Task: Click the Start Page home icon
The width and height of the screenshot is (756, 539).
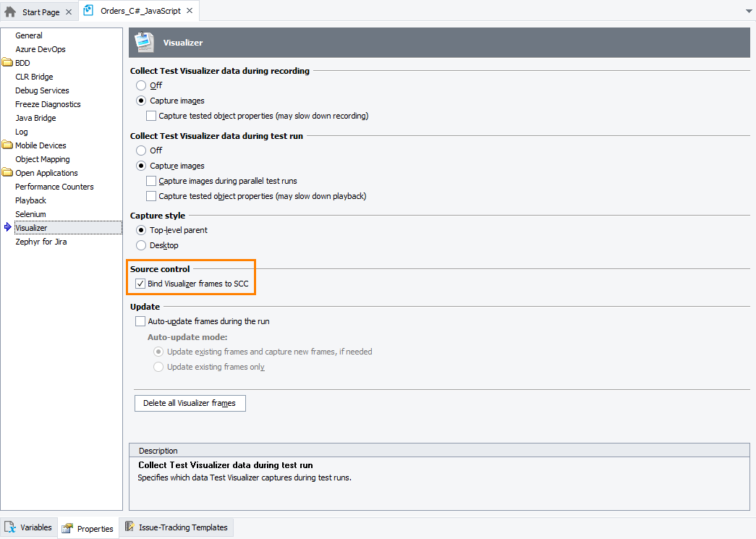Action: [x=9, y=12]
